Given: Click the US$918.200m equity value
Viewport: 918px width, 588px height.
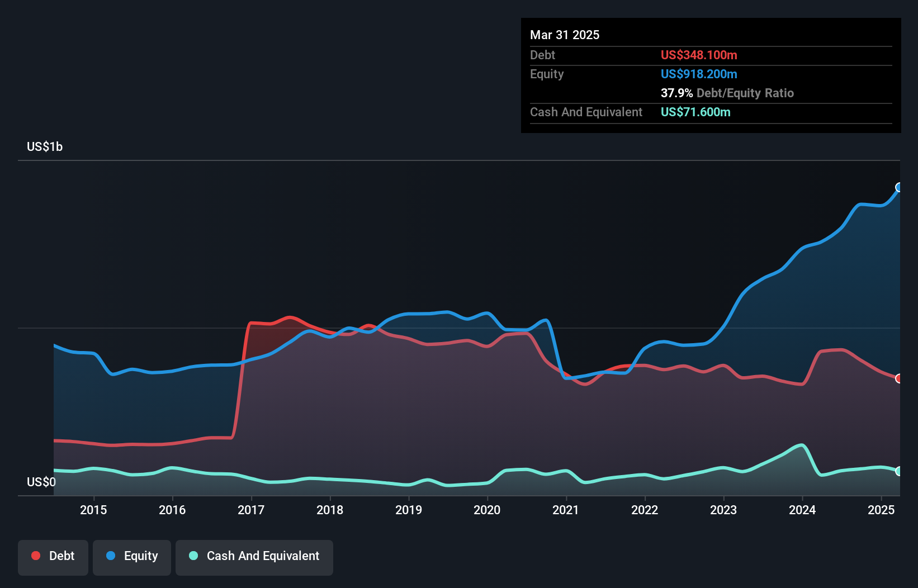Looking at the screenshot, I should click(x=699, y=74).
